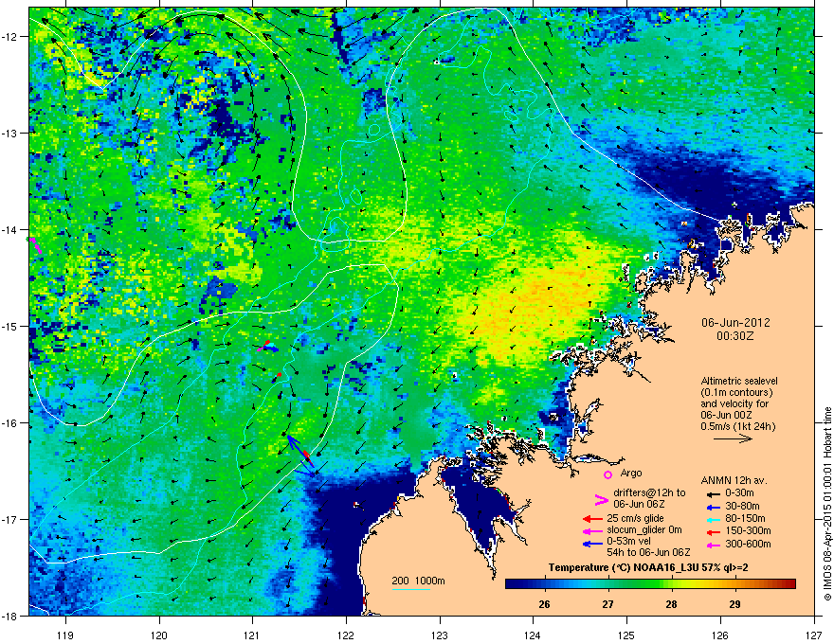Click the 29 value on the colorbar
The width and height of the screenshot is (834, 644).
734,604
